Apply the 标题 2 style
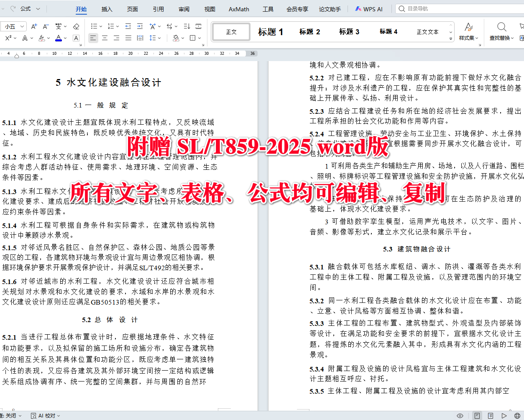This screenshot has height=420, width=524. [310, 32]
